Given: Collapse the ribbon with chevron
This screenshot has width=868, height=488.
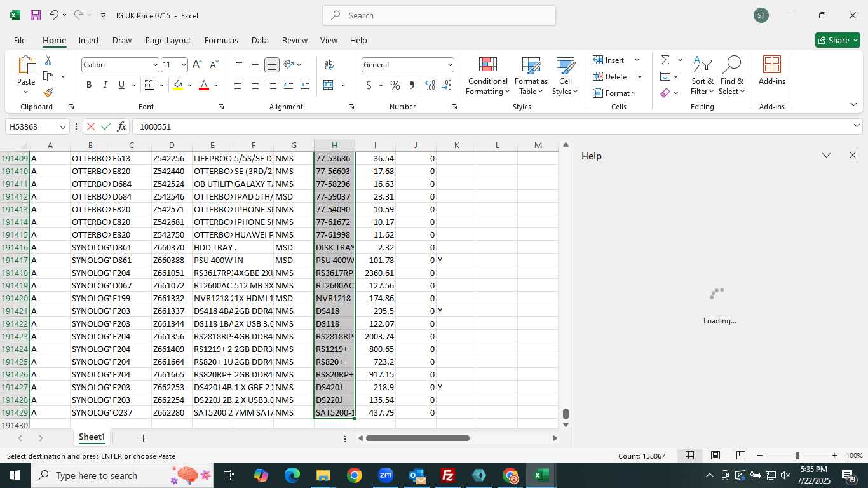Looking at the screenshot, I should pyautogui.click(x=853, y=105).
